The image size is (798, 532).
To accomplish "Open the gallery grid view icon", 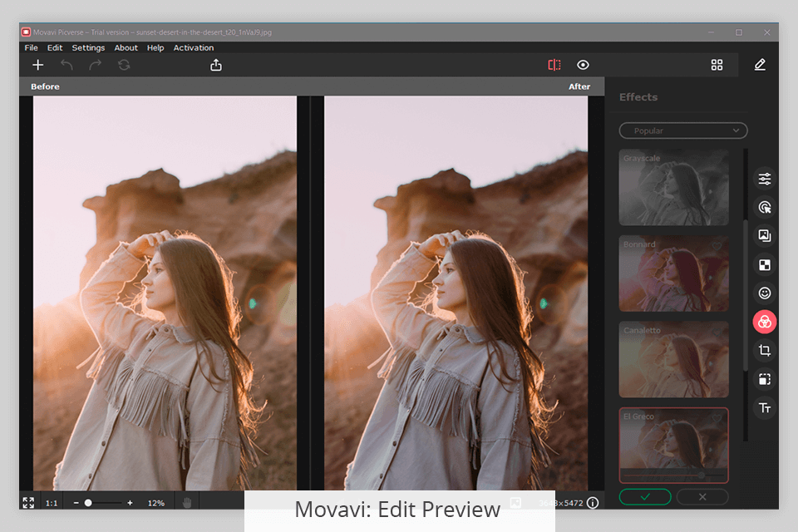I will point(717,65).
